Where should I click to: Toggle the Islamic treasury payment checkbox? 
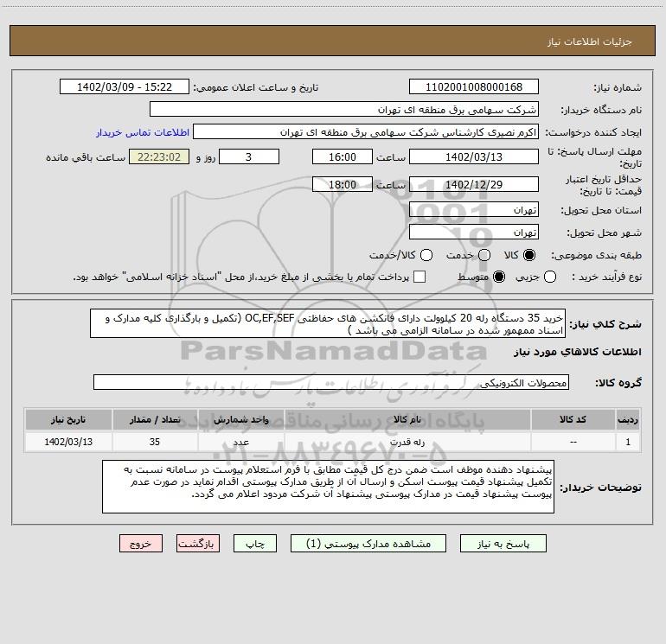pyautogui.click(x=419, y=277)
